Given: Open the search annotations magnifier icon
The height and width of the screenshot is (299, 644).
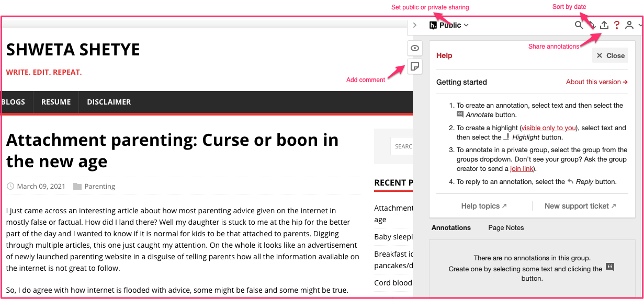Looking at the screenshot, I should pos(579,25).
